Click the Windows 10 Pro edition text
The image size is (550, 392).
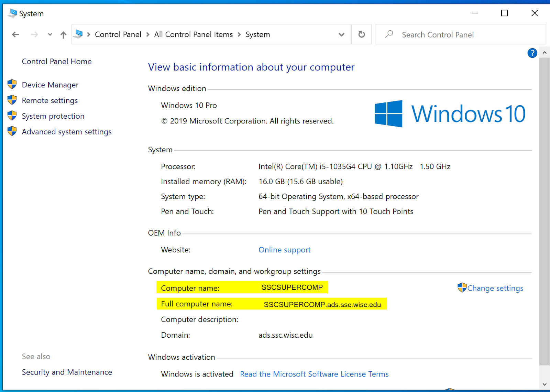pyautogui.click(x=189, y=105)
